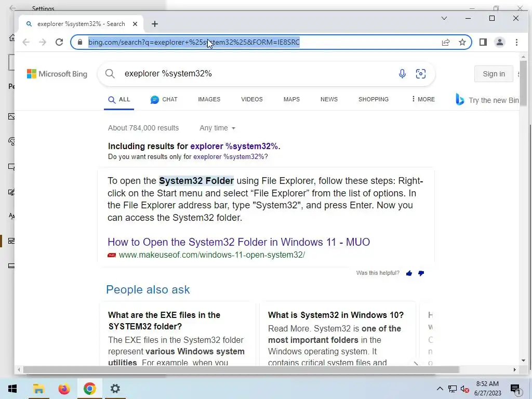Open Try the new Bing promo
The image size is (532, 399).
pyautogui.click(x=487, y=100)
